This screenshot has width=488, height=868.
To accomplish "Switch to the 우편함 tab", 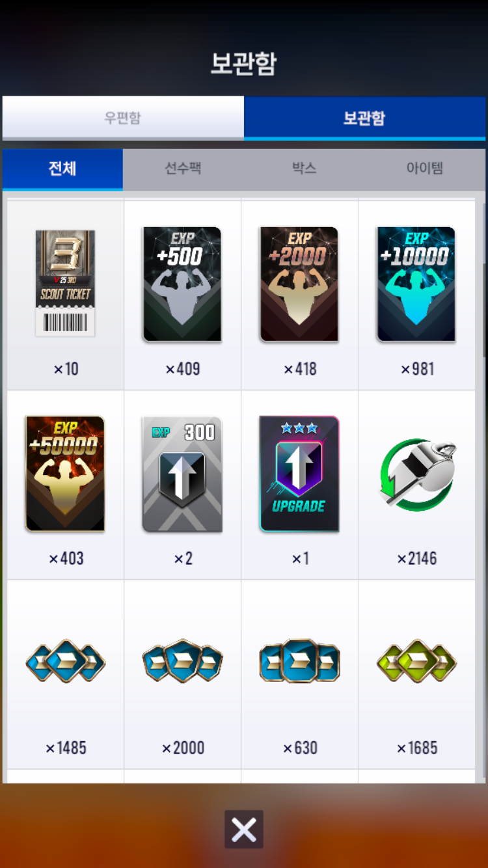I will tap(123, 118).
